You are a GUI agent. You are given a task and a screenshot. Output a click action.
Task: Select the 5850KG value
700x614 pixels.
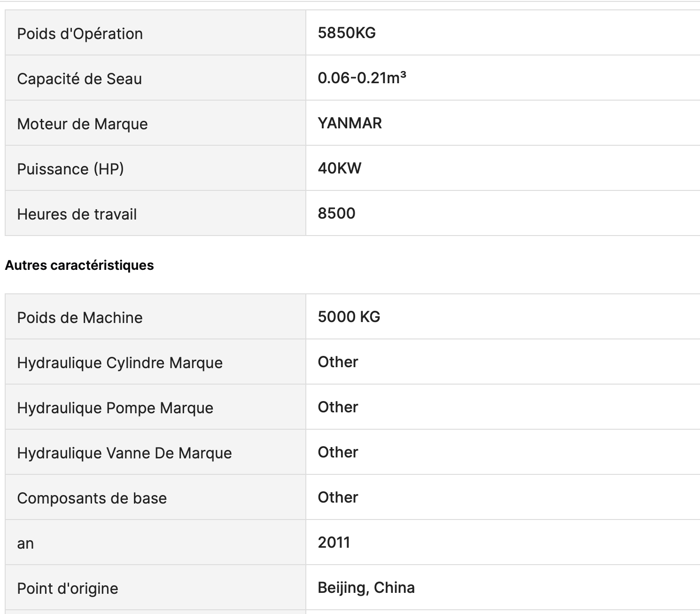(347, 33)
